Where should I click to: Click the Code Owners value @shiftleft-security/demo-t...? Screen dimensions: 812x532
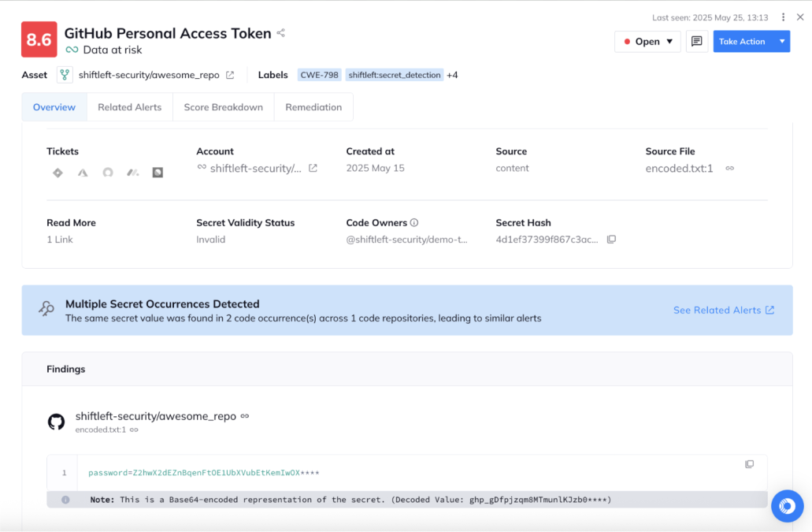[406, 240]
